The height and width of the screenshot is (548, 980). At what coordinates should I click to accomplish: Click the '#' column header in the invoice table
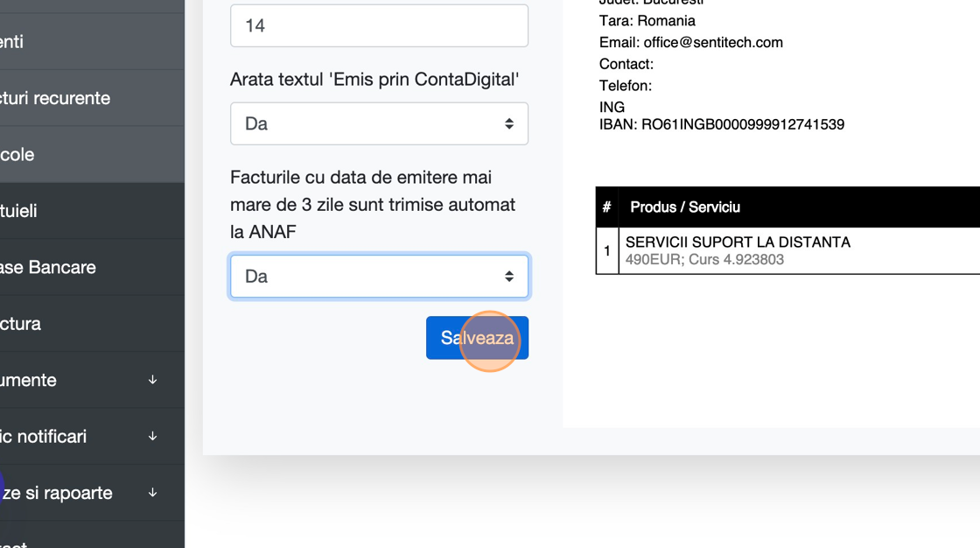pos(606,207)
